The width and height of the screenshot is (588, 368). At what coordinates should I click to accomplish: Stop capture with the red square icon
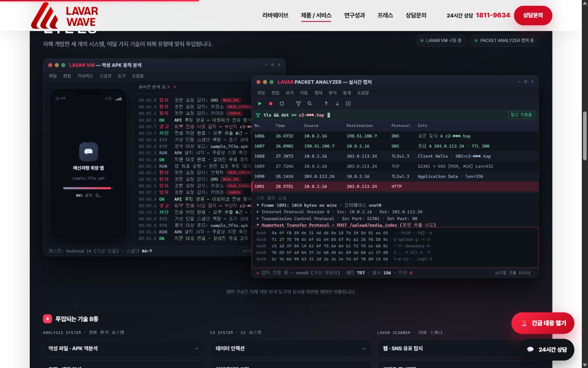tap(271, 104)
